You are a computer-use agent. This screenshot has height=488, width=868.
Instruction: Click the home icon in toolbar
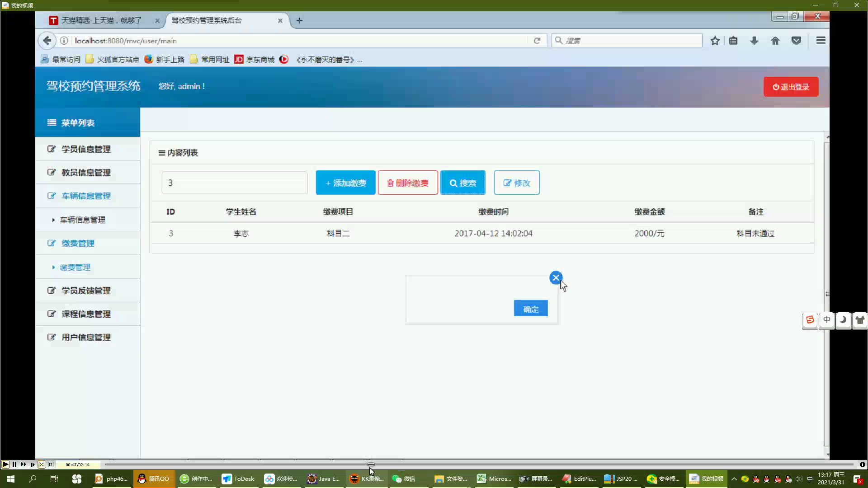coord(775,41)
